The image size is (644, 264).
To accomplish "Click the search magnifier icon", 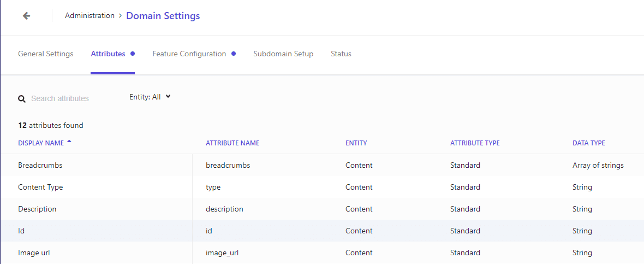I will pos(22,99).
